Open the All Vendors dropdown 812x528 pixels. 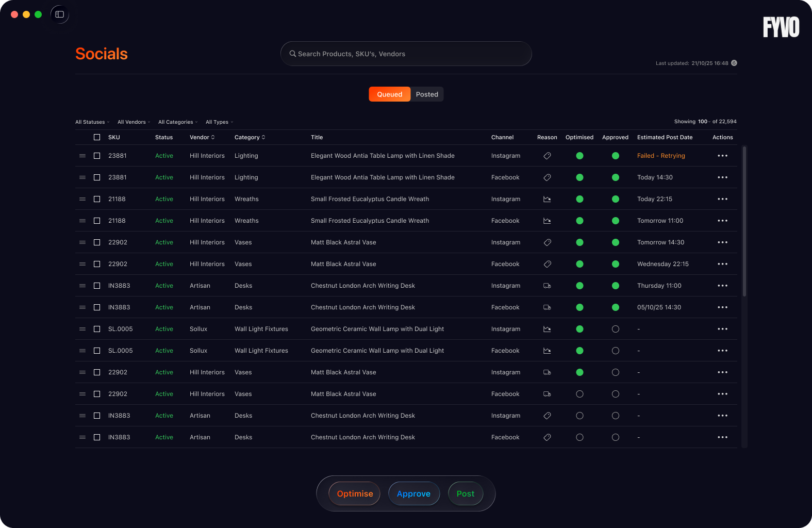tap(134, 122)
